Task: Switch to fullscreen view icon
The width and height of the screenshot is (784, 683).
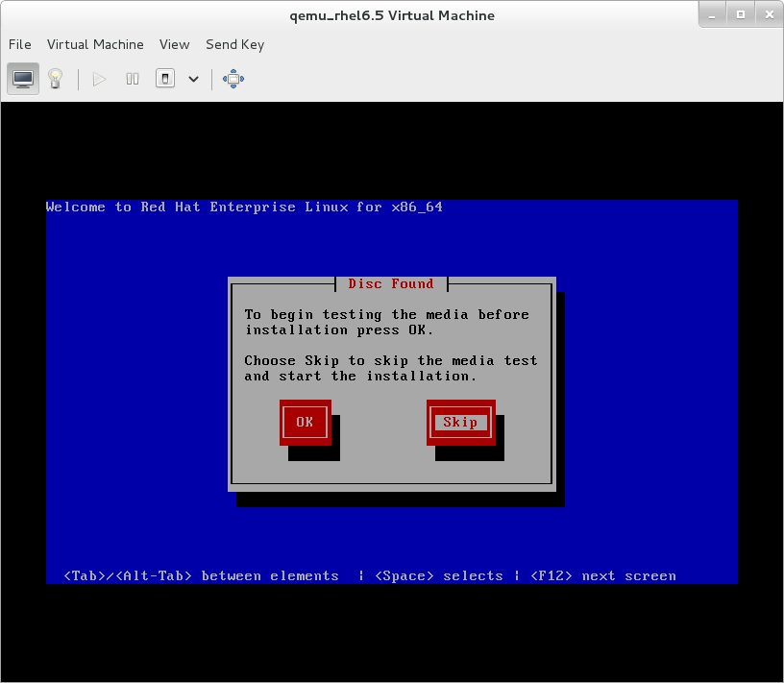Action: 233,79
